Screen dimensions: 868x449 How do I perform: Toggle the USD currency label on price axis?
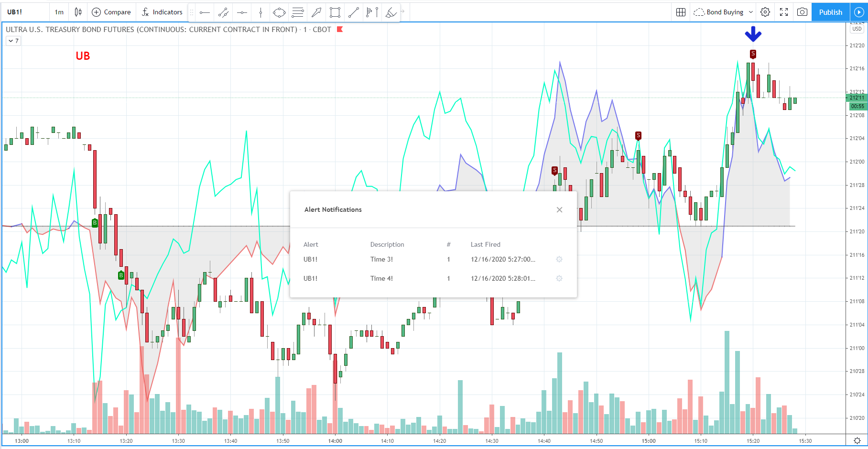point(857,29)
